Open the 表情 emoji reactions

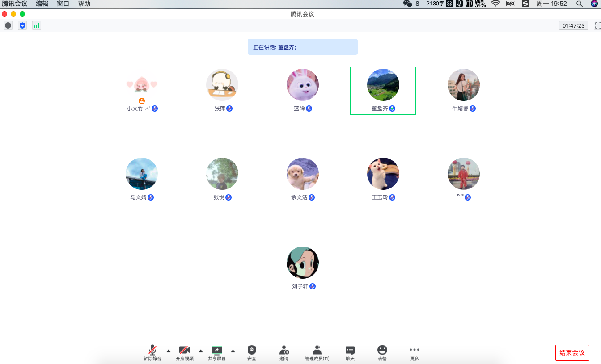(382, 352)
